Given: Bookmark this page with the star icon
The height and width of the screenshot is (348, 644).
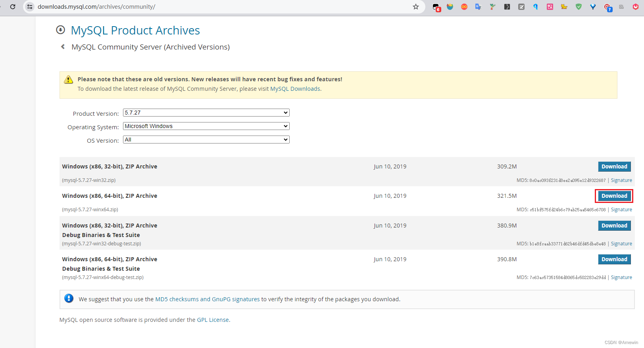Looking at the screenshot, I should [x=416, y=7].
